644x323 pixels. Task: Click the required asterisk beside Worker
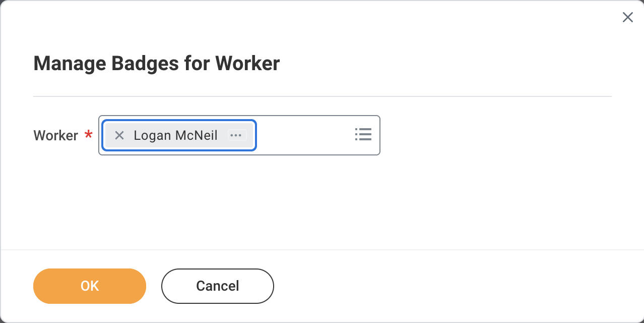pos(88,135)
